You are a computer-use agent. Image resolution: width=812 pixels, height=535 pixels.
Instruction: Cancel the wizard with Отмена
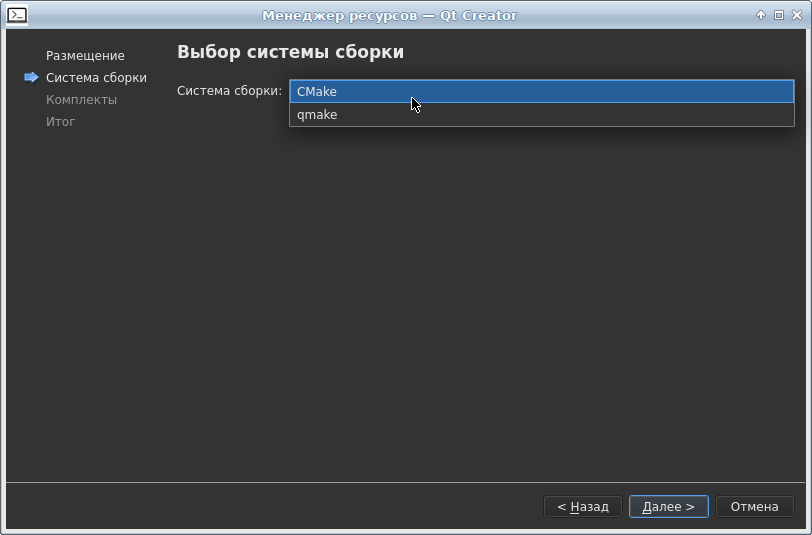tap(754, 507)
